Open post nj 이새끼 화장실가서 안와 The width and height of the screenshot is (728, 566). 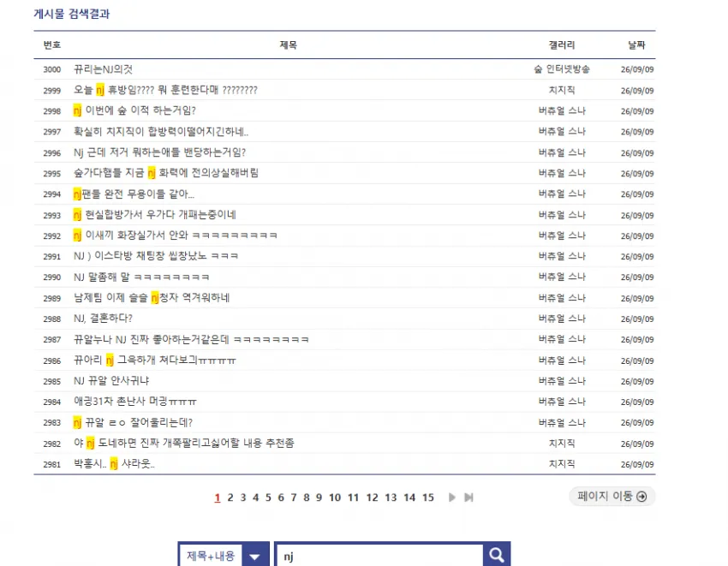[175, 235]
